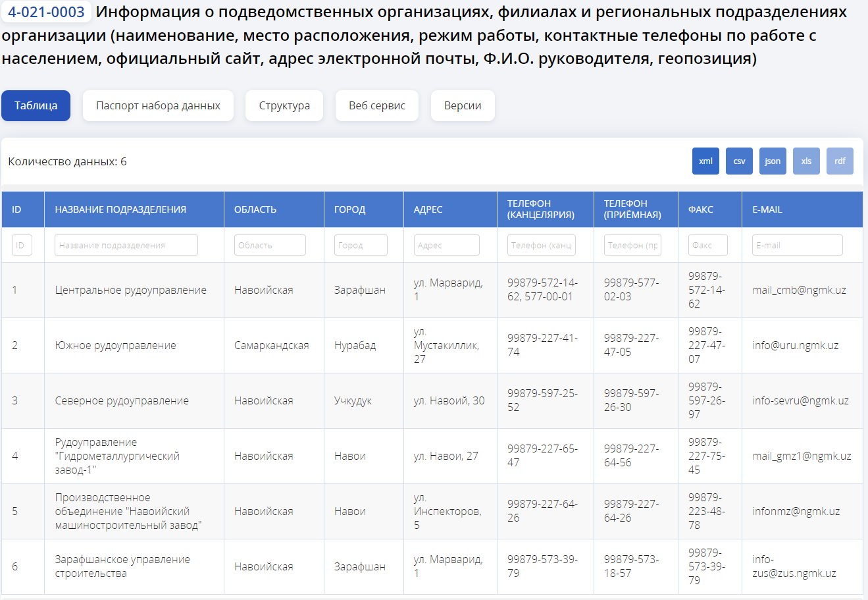The height and width of the screenshot is (600, 868).
Task: Focus the Адрес filter input
Action: click(x=446, y=245)
